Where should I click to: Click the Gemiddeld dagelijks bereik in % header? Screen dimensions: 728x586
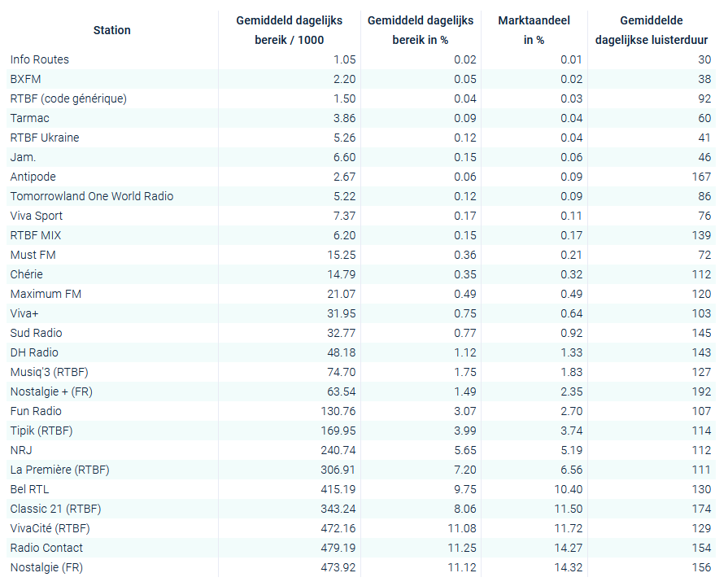point(420,30)
